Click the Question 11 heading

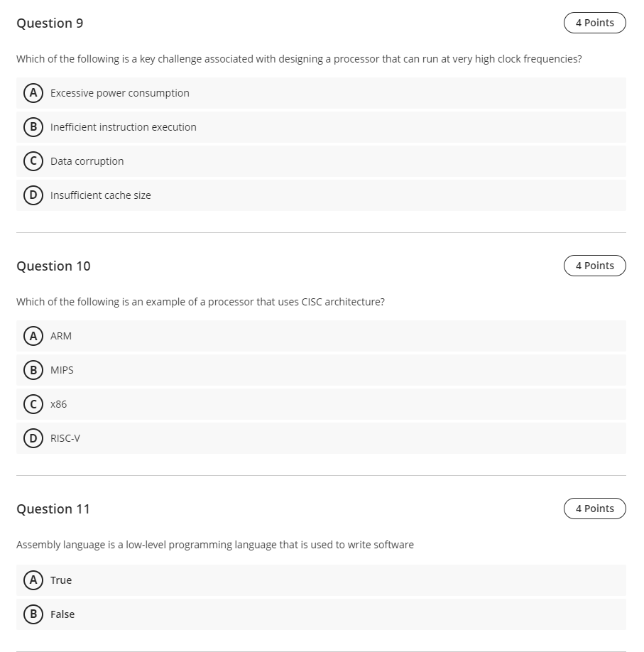pos(53,509)
